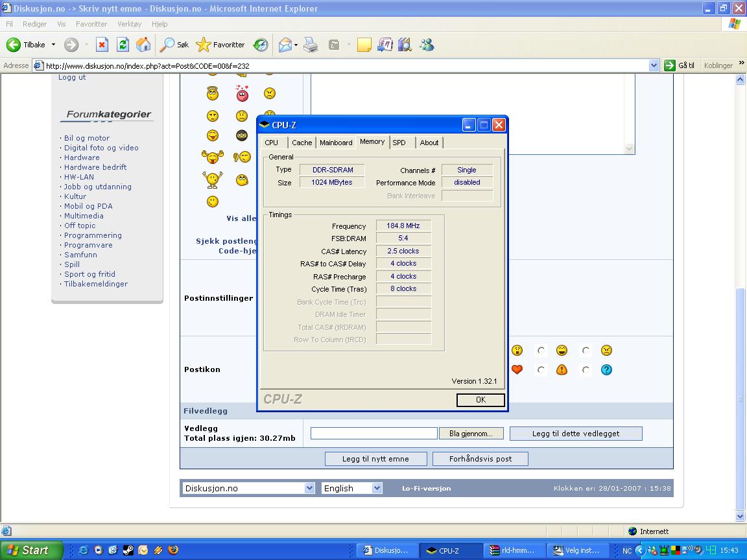Click the OneNote send toolbar icon
The width and height of the screenshot is (747, 560).
pyautogui.click(x=385, y=45)
